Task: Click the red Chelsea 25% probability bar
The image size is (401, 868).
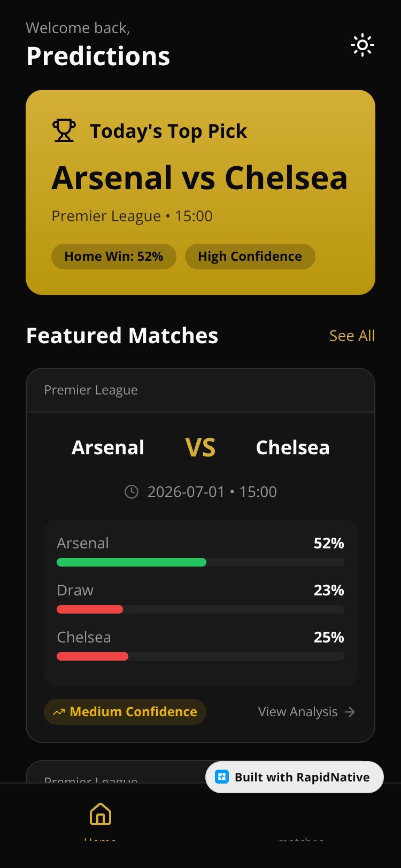Action: click(92, 656)
